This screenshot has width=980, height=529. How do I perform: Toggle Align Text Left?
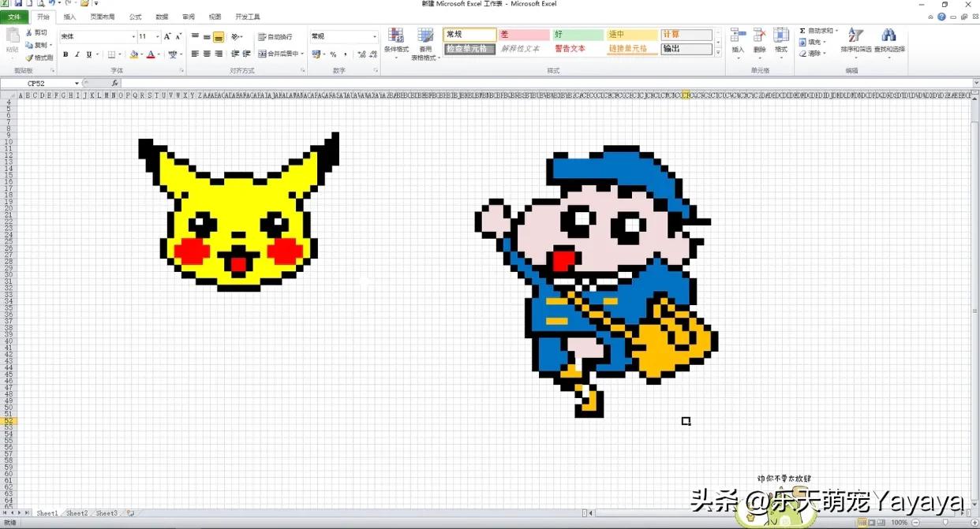[x=195, y=54]
